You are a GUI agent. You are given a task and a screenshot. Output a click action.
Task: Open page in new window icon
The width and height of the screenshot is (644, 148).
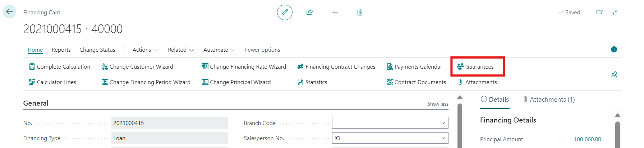(599, 12)
